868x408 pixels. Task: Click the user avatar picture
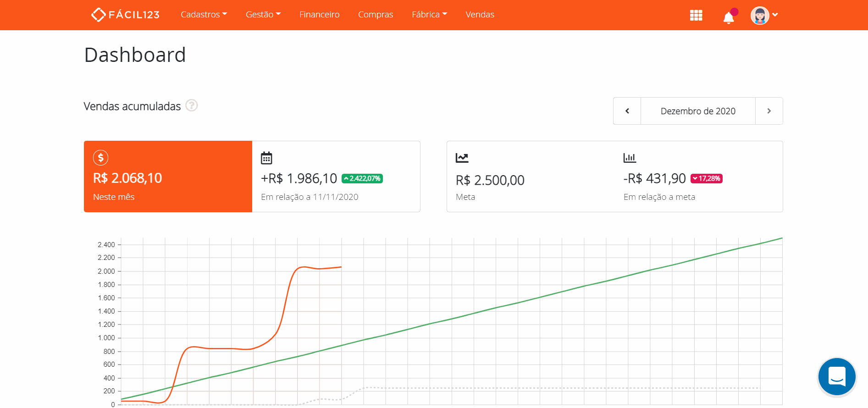click(759, 16)
